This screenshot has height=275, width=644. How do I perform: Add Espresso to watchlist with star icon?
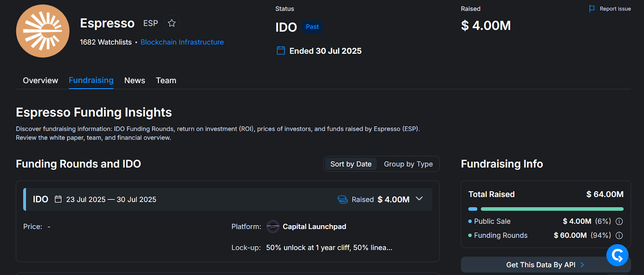[x=171, y=23]
